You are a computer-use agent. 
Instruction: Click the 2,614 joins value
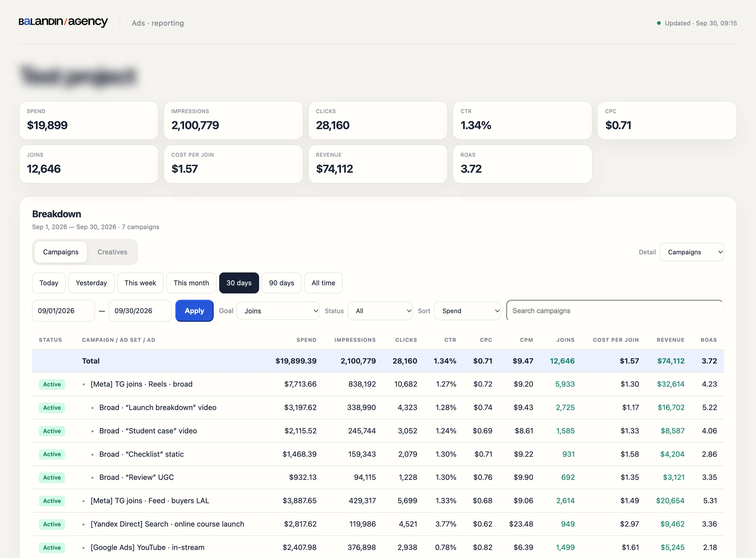(565, 501)
